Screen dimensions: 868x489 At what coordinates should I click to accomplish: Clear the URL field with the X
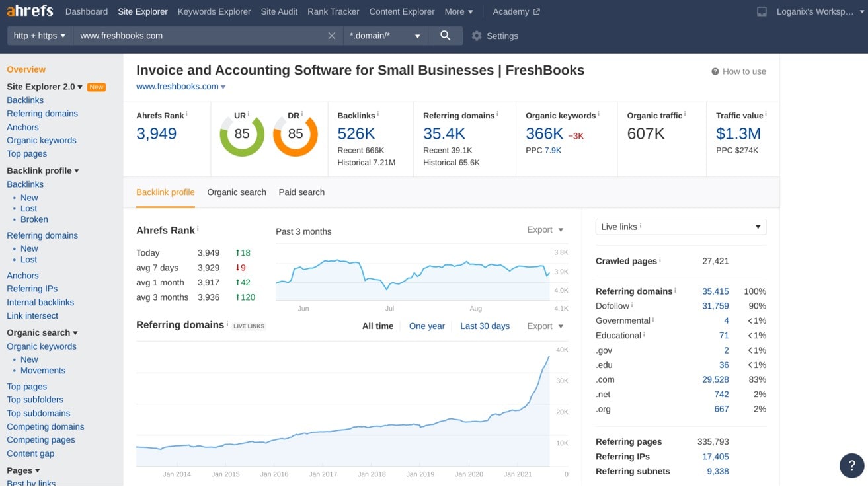332,36
